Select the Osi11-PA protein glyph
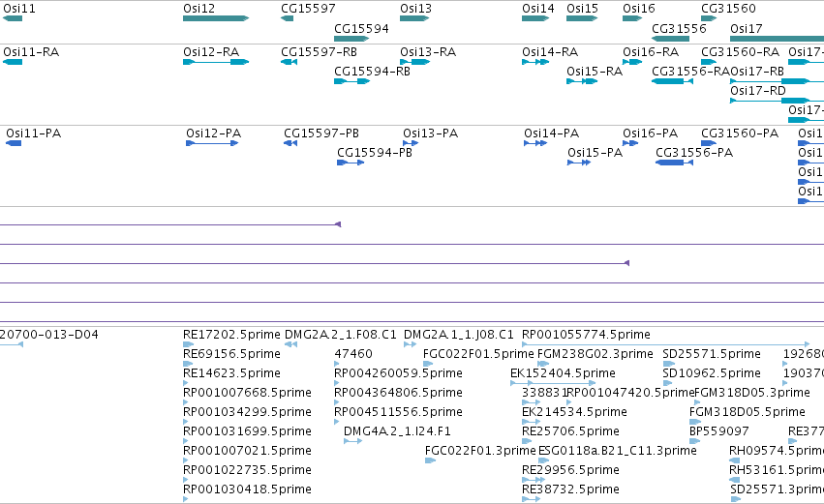 coord(14,143)
